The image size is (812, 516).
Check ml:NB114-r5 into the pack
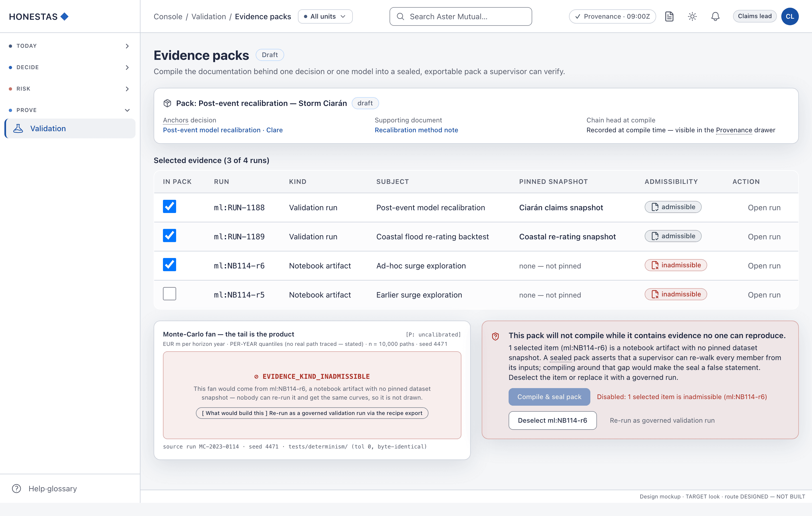click(x=169, y=294)
